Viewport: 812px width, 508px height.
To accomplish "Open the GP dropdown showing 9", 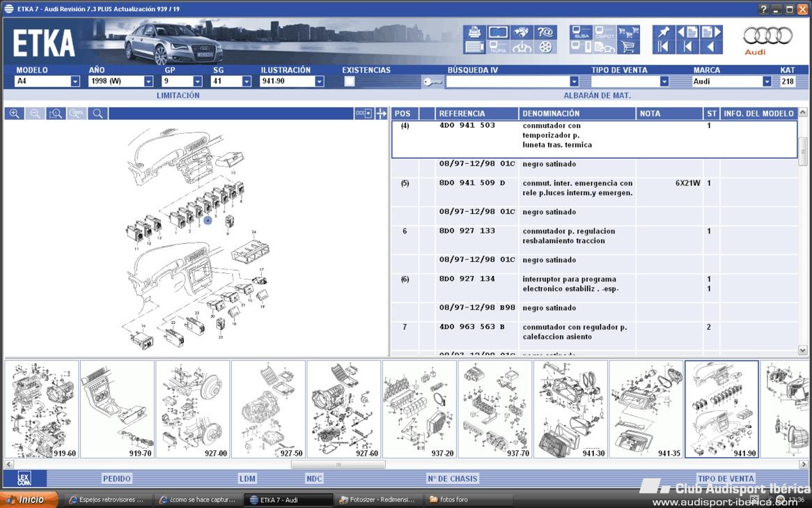I will (198, 82).
